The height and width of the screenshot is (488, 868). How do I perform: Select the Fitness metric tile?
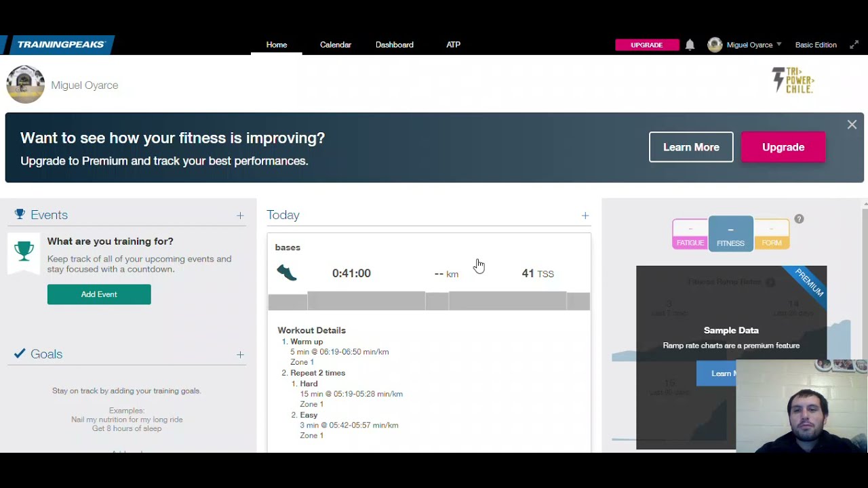point(730,234)
